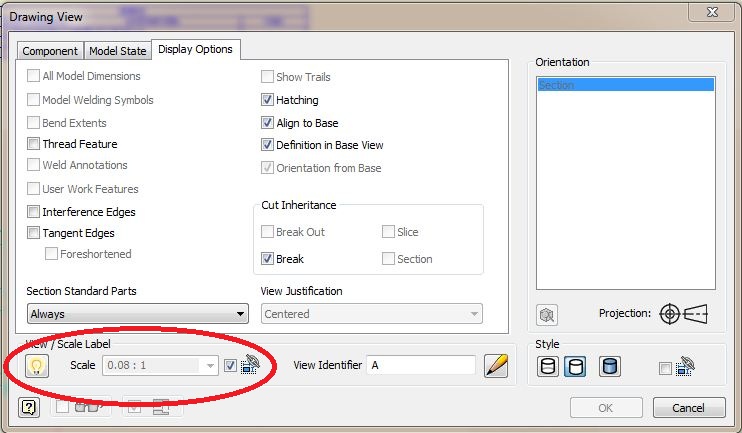This screenshot has width=742, height=433.
Task: Click the User Work Features checkbox
Action: click(33, 188)
